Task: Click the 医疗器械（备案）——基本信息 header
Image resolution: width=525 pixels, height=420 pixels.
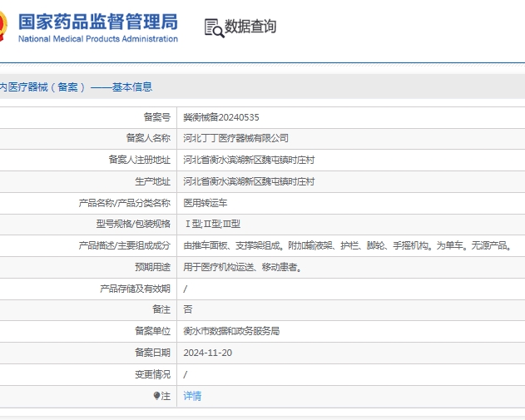Action: (76, 87)
